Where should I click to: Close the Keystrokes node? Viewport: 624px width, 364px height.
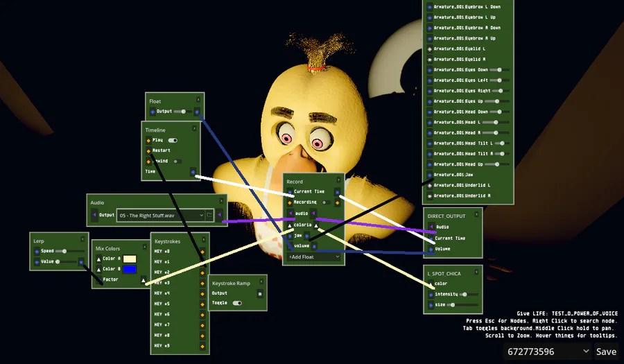coord(204,239)
